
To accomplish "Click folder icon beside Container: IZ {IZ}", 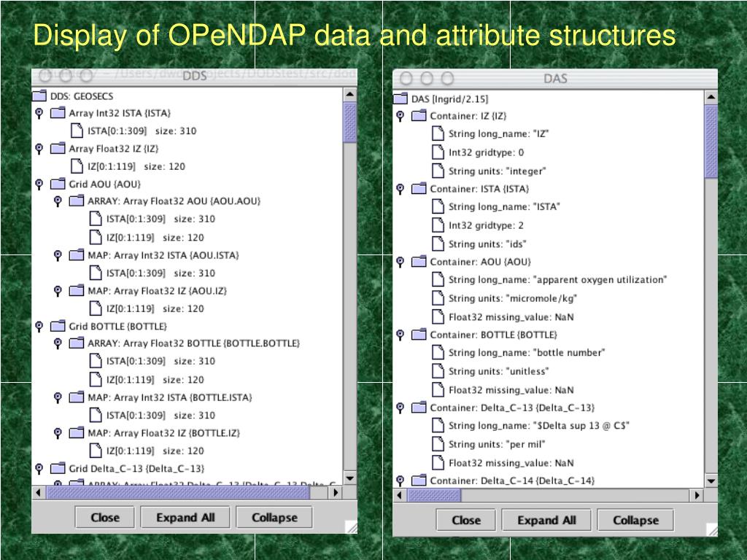I will click(x=419, y=116).
